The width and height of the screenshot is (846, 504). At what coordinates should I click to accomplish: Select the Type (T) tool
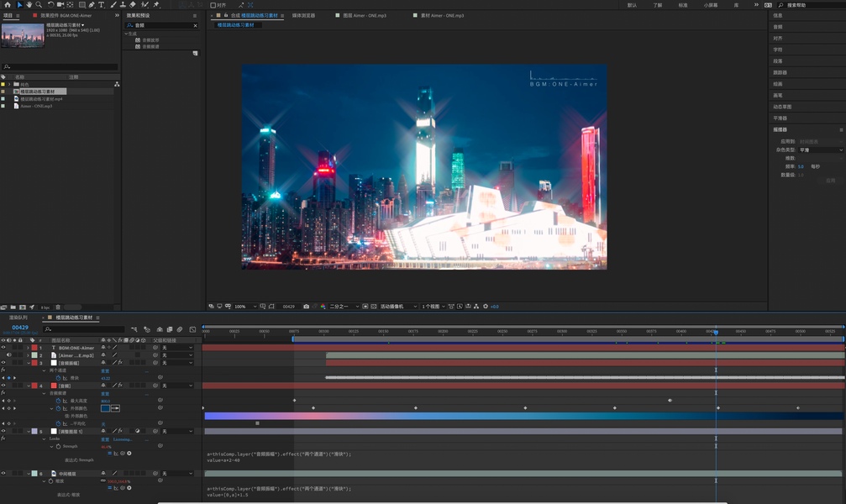(x=102, y=5)
